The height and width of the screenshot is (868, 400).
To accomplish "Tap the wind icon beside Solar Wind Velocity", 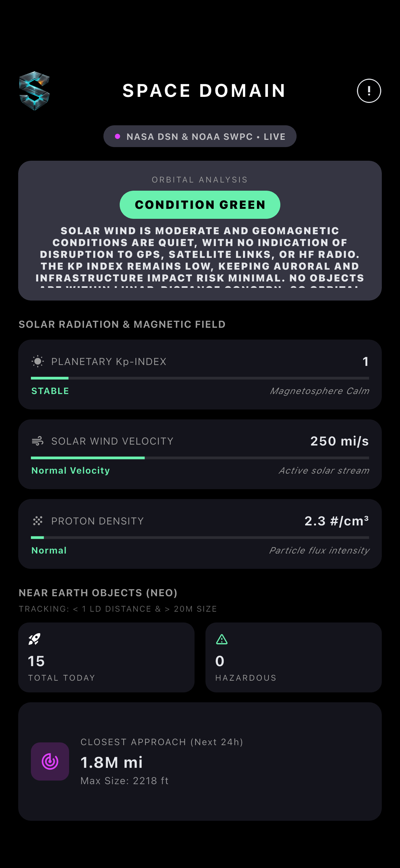I will pyautogui.click(x=38, y=441).
